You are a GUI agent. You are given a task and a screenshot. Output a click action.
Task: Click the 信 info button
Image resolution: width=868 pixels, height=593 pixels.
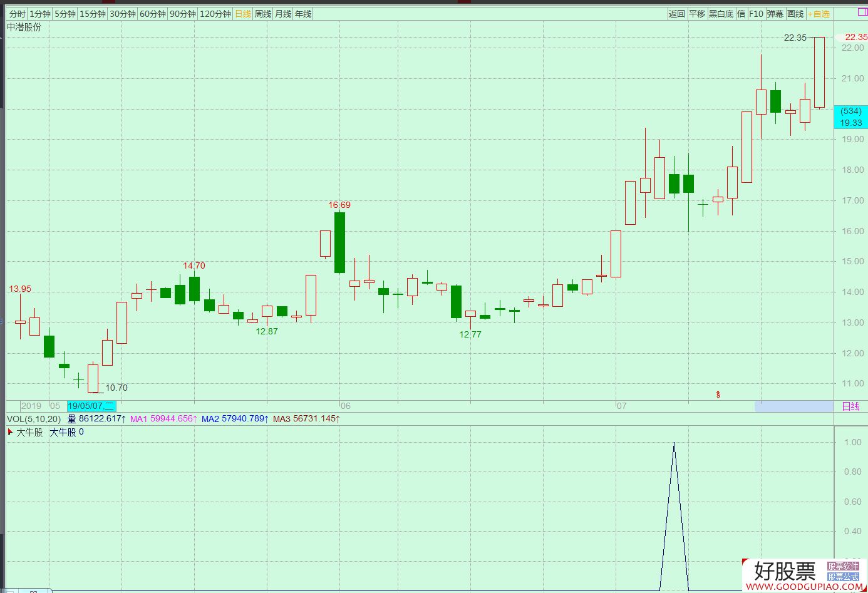(741, 14)
